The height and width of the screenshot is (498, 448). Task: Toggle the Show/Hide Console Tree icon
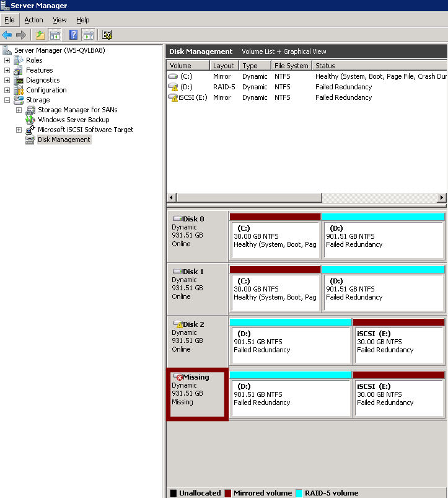[55, 35]
